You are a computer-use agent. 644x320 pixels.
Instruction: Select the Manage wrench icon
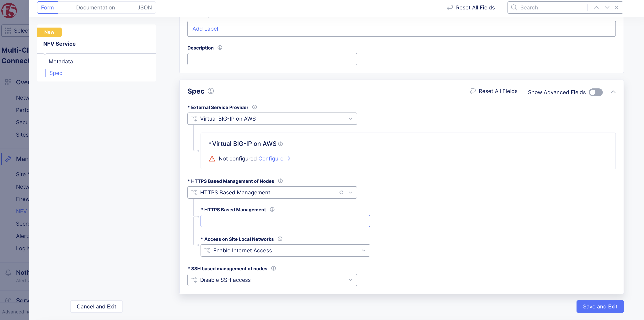click(x=8, y=159)
